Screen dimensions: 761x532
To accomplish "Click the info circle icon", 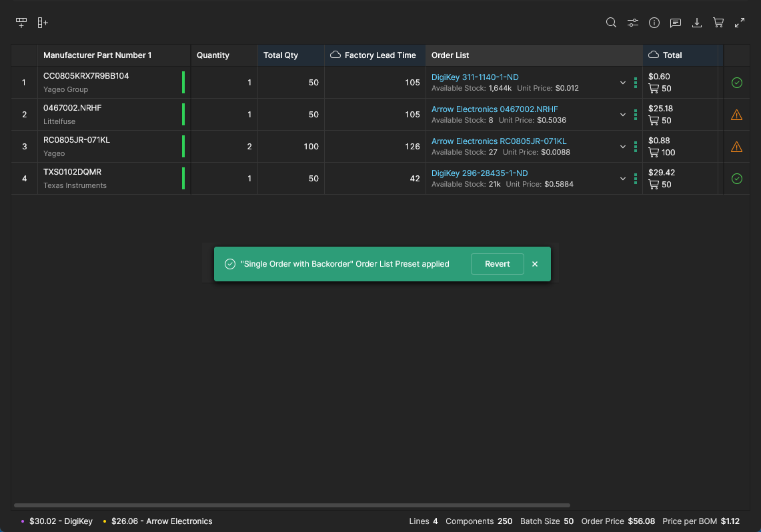I will click(654, 23).
